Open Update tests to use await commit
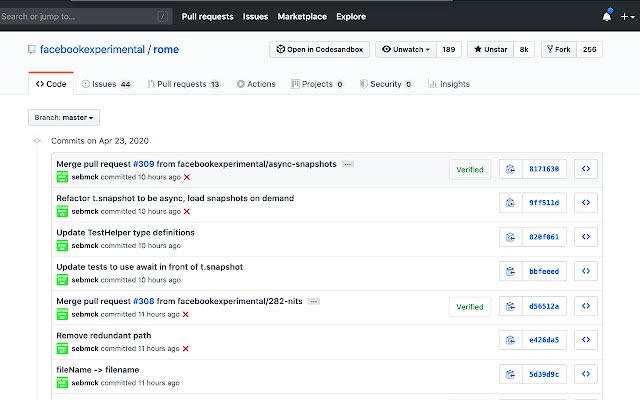 pos(149,267)
